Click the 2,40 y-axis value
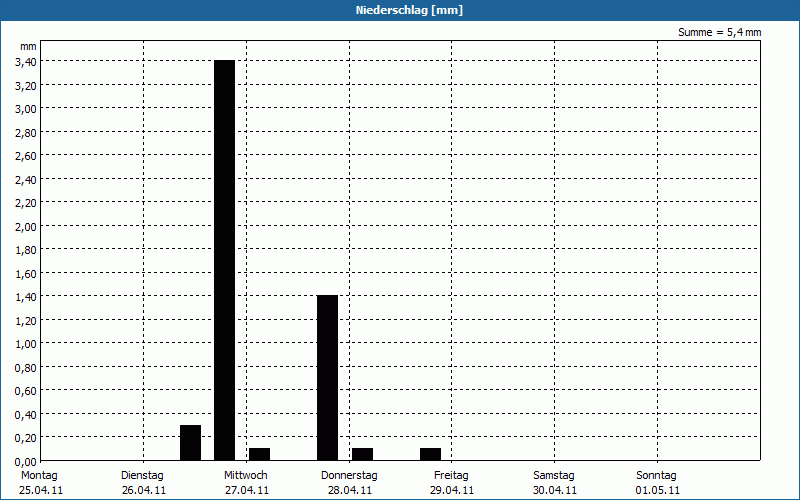The width and height of the screenshot is (800, 500). (26, 179)
